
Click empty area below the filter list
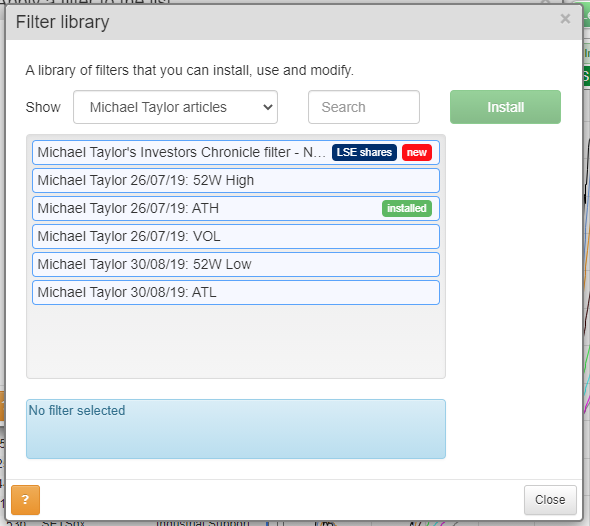pos(236,341)
